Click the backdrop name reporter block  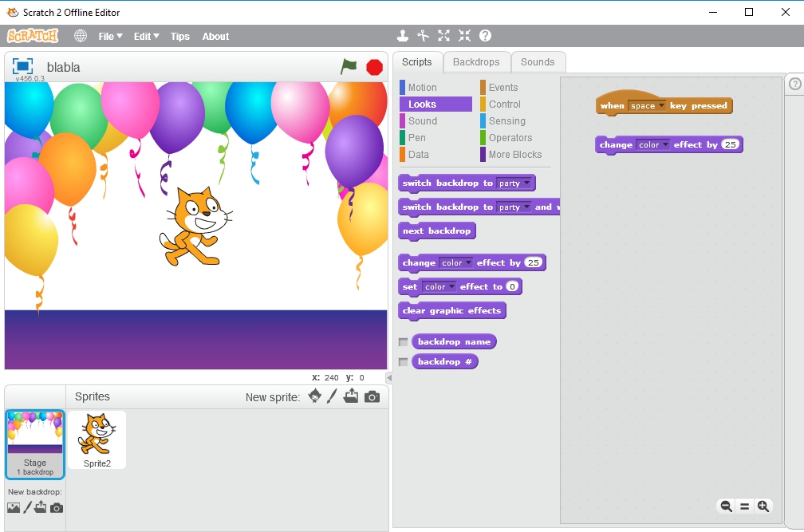(x=454, y=342)
